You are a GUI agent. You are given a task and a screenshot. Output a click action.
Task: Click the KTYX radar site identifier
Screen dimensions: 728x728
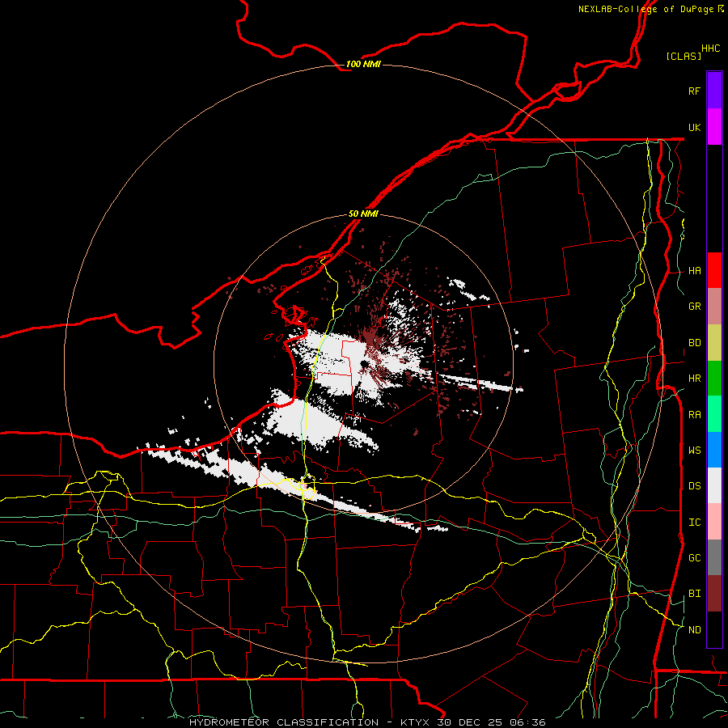tap(416, 722)
